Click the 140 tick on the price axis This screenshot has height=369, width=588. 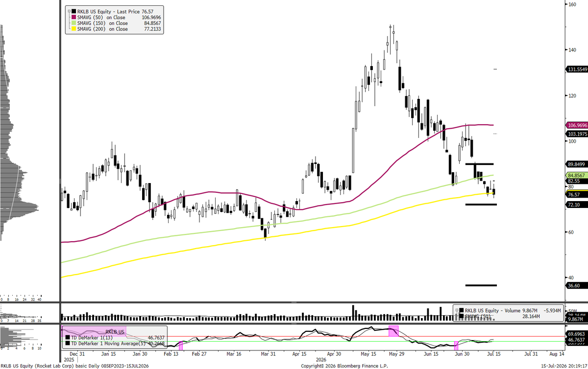[572, 50]
